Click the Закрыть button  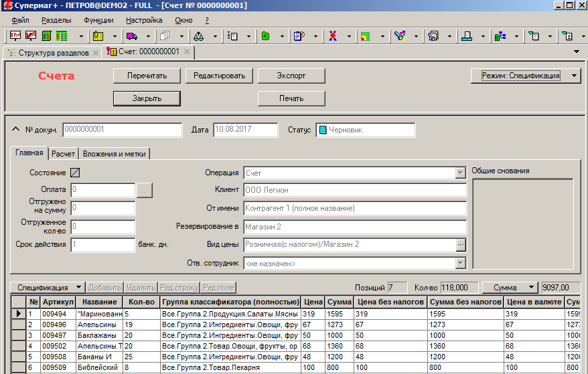[147, 98]
